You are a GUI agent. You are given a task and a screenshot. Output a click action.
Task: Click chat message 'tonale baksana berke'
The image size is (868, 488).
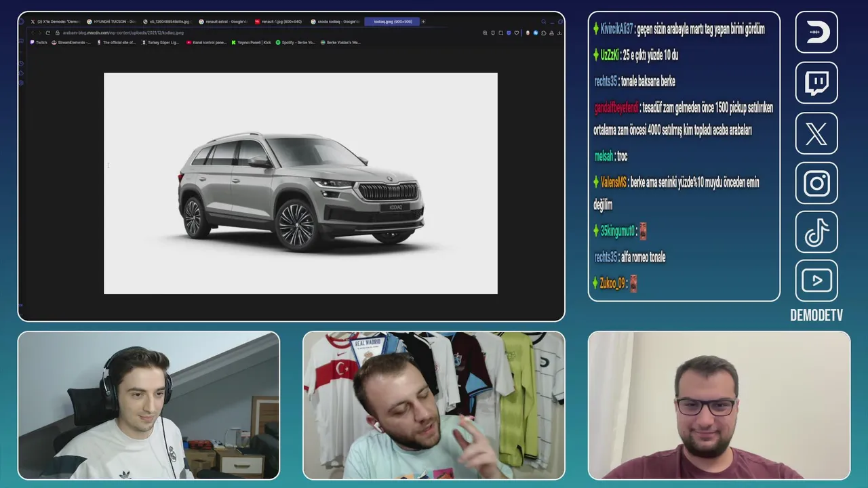pyautogui.click(x=648, y=81)
